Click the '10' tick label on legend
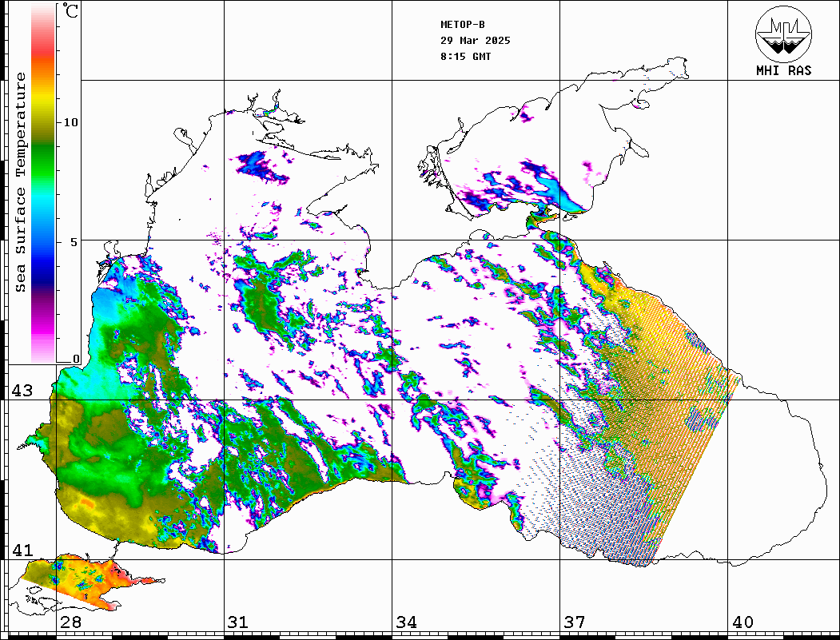The image size is (840, 640). coord(70,122)
